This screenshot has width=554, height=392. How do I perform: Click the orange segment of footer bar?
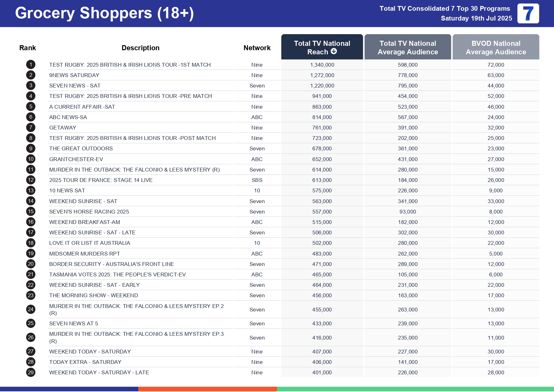(208, 389)
